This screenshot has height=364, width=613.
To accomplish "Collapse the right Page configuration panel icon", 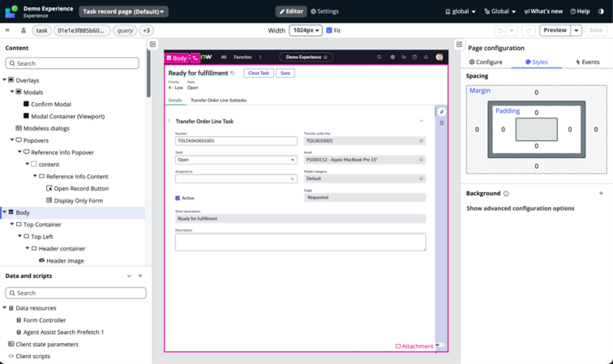I will (460, 44).
